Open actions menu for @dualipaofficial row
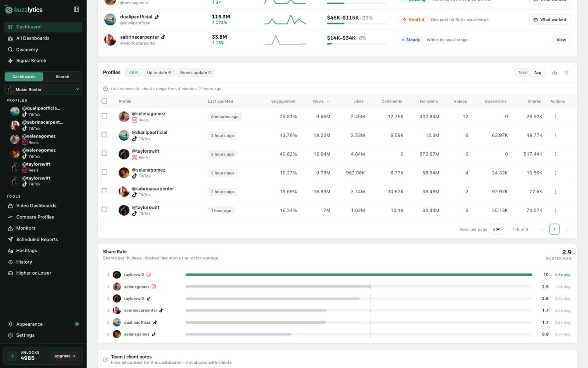The height and width of the screenshot is (368, 588). 555,136
